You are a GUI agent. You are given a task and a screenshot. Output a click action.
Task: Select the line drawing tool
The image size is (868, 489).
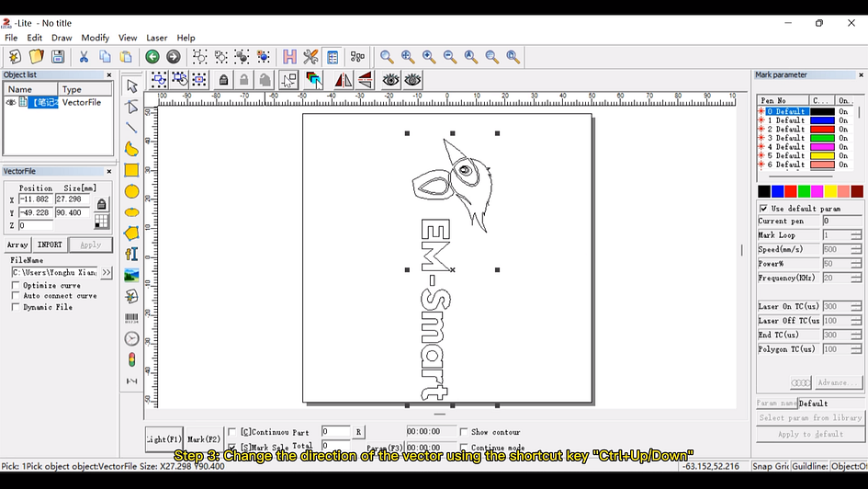[x=131, y=128]
